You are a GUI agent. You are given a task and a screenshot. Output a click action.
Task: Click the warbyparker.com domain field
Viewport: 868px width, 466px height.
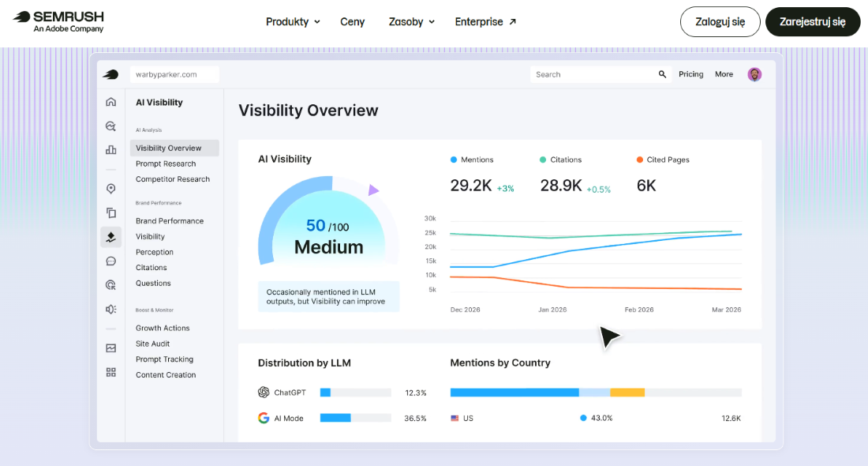174,74
